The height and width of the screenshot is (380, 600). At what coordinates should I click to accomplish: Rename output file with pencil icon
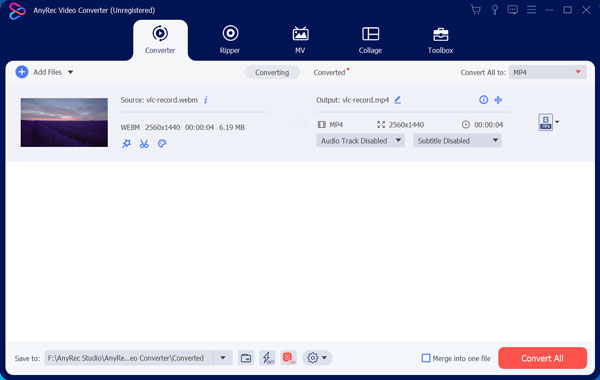tap(398, 100)
